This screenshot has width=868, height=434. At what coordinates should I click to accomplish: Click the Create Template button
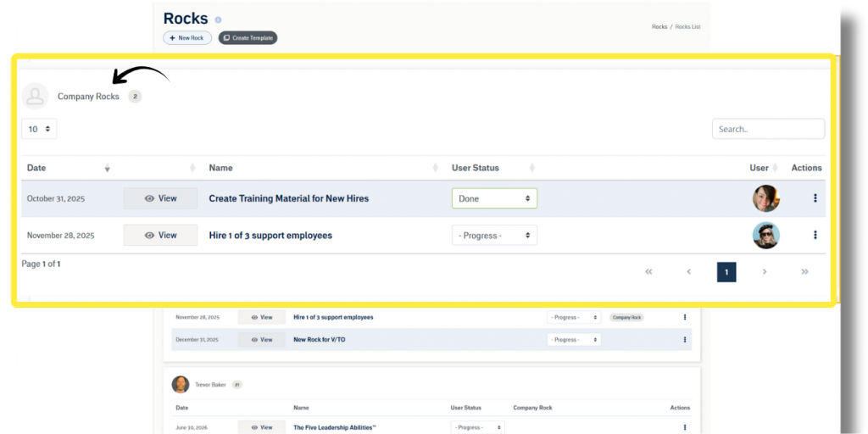(248, 38)
